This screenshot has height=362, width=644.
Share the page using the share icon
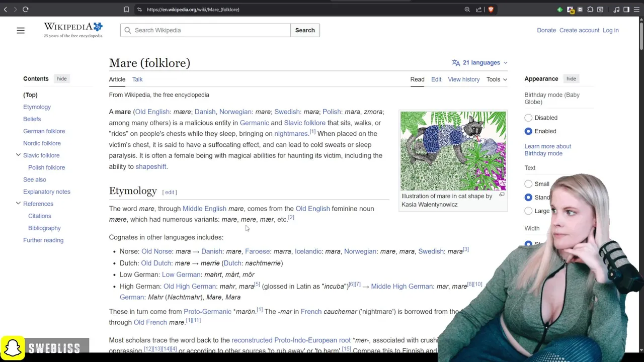click(x=479, y=9)
